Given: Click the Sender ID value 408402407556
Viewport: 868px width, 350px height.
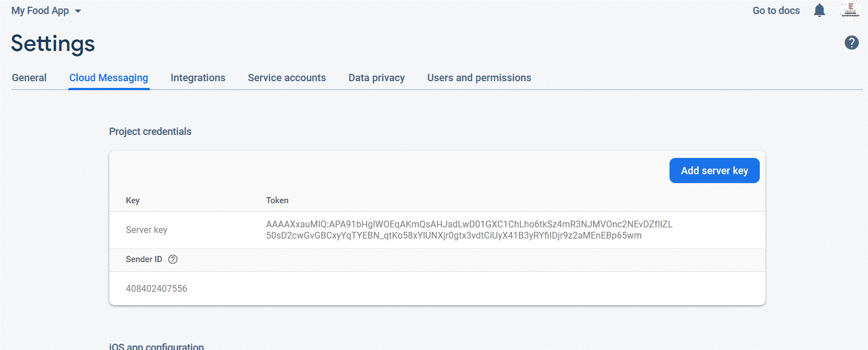Looking at the screenshot, I should coord(156,288).
